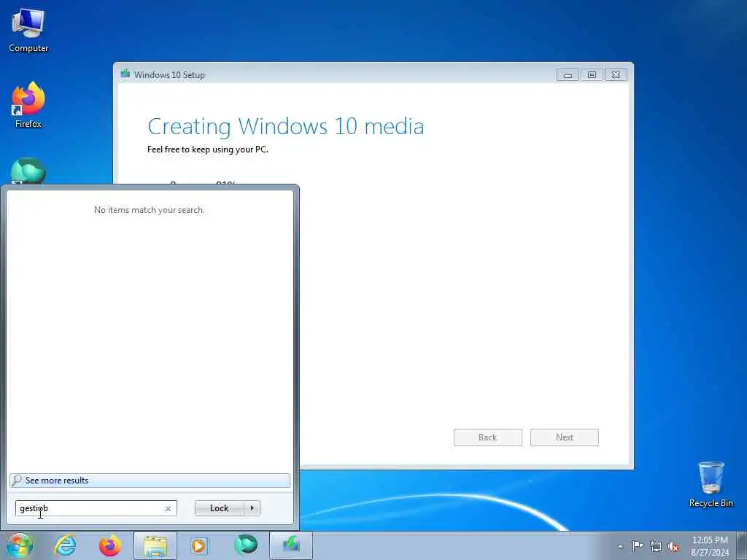Open Windows Media Player on taskbar

tap(199, 545)
